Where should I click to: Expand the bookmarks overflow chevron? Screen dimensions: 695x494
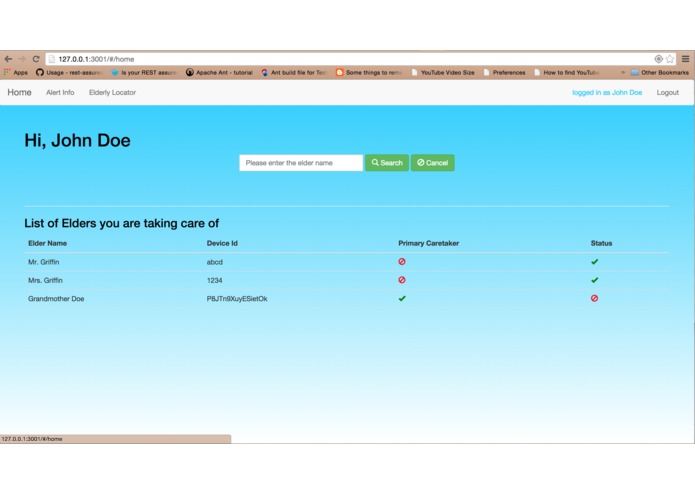[623, 72]
